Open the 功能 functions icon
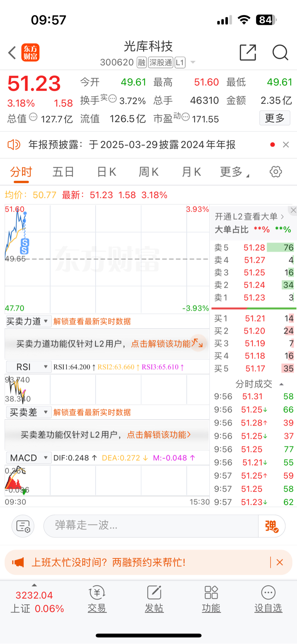Image resolution: width=297 pixels, height=644 pixels. pos(211,599)
